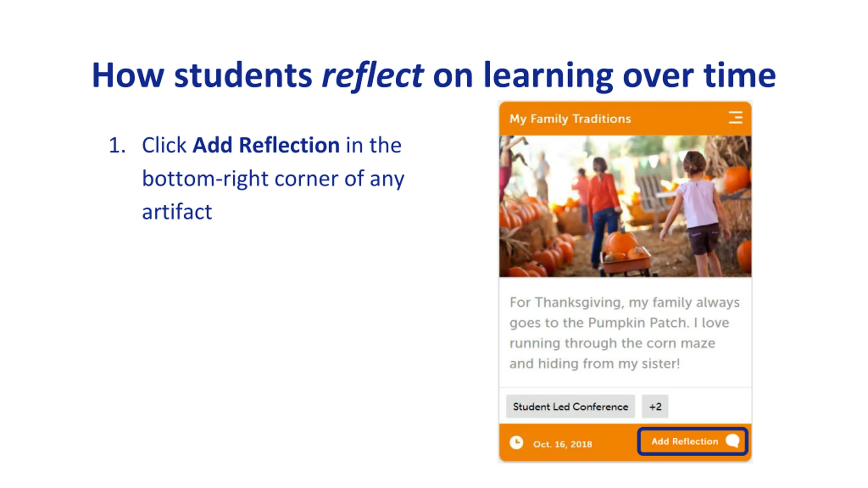This screenshot has width=868, height=488.
Task: Click the Oct. 16, 2018 date label
Action: 562,444
